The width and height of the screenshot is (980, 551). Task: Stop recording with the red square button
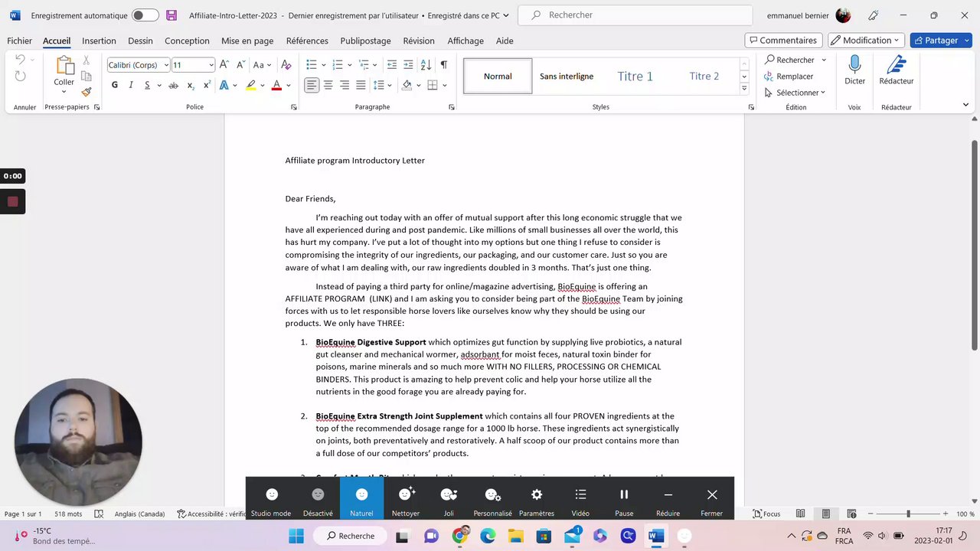coord(12,201)
